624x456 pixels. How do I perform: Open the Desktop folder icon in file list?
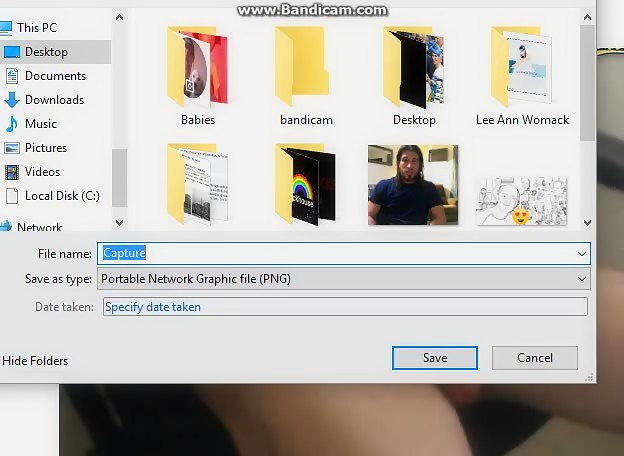[413, 67]
